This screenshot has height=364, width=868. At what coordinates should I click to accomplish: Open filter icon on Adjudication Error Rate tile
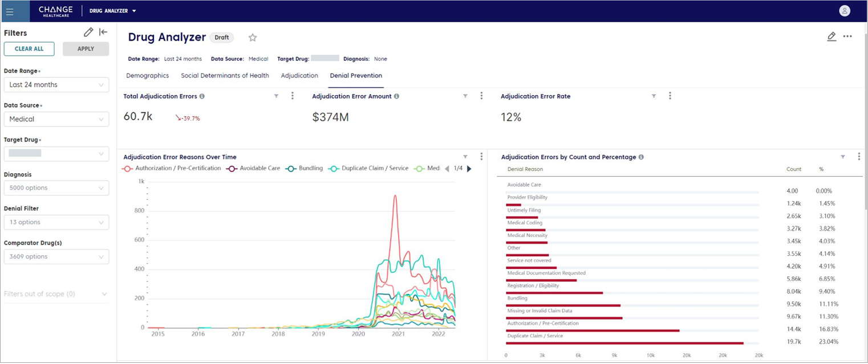click(x=654, y=96)
